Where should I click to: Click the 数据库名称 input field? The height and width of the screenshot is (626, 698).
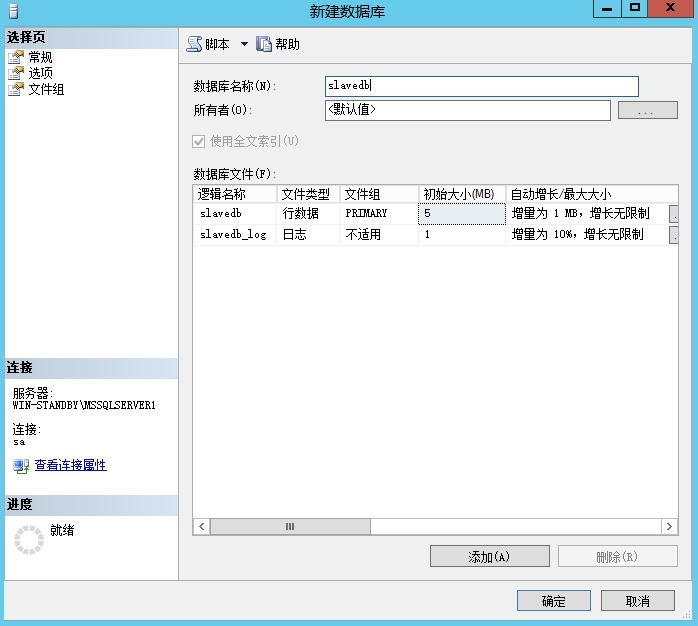[x=481, y=86]
